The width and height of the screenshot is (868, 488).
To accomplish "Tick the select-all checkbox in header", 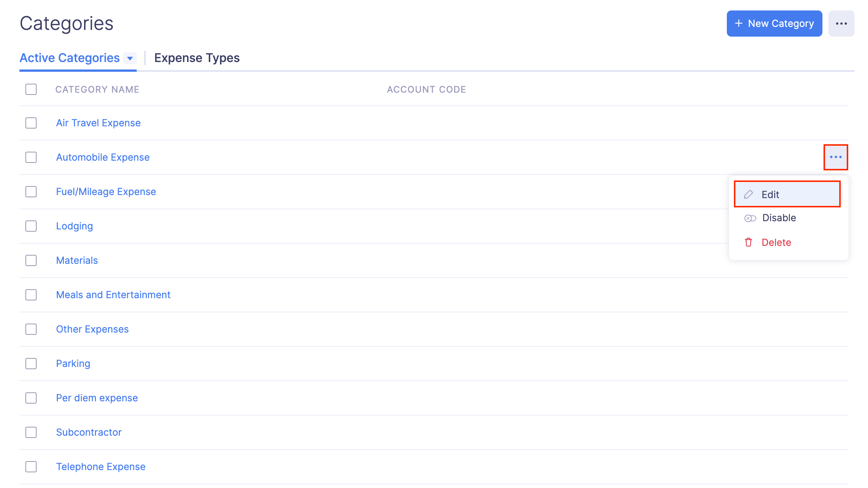I will 31,89.
